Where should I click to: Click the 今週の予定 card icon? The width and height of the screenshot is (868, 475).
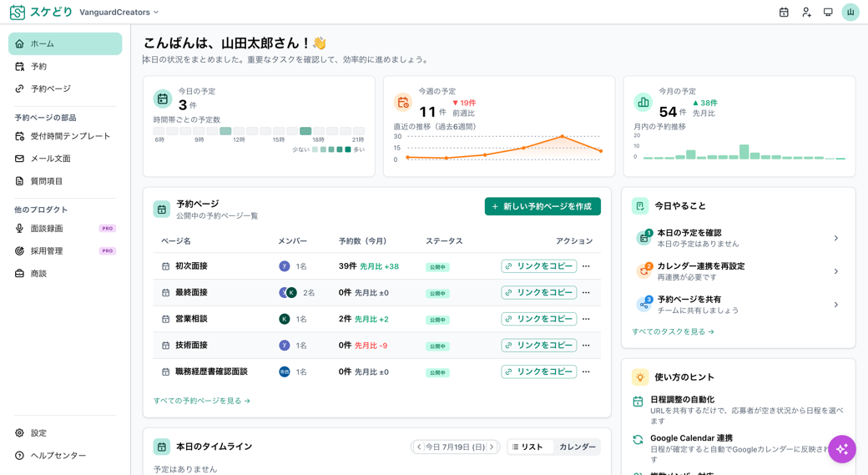(402, 102)
